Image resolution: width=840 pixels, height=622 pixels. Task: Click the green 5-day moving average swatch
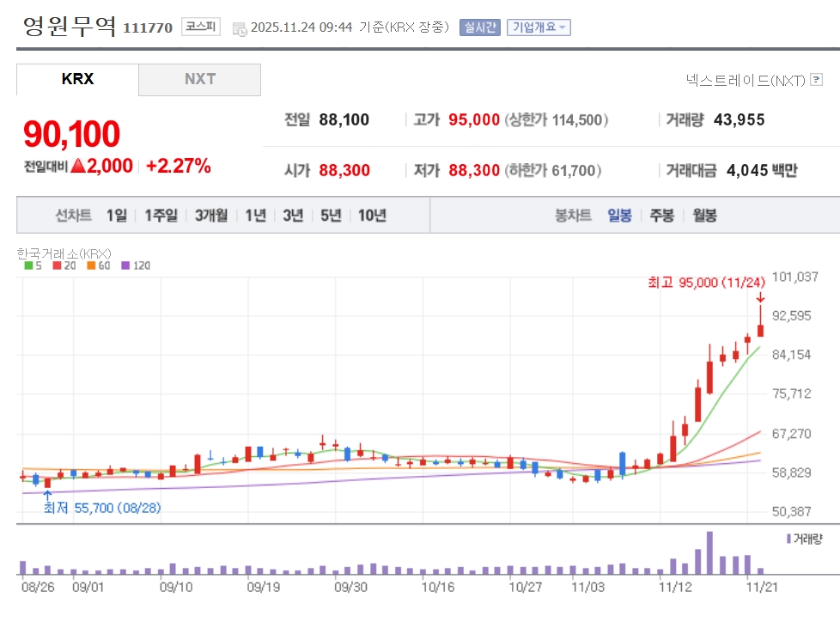point(27,265)
